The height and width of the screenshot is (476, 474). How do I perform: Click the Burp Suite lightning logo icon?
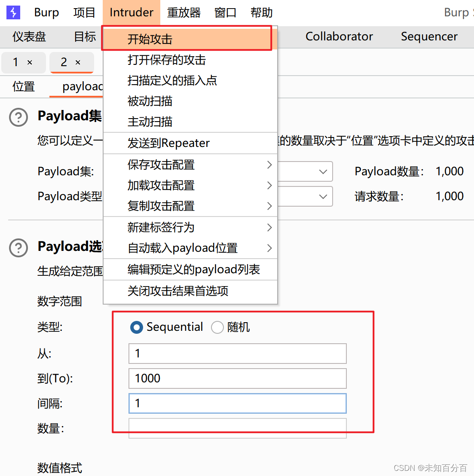click(x=13, y=12)
